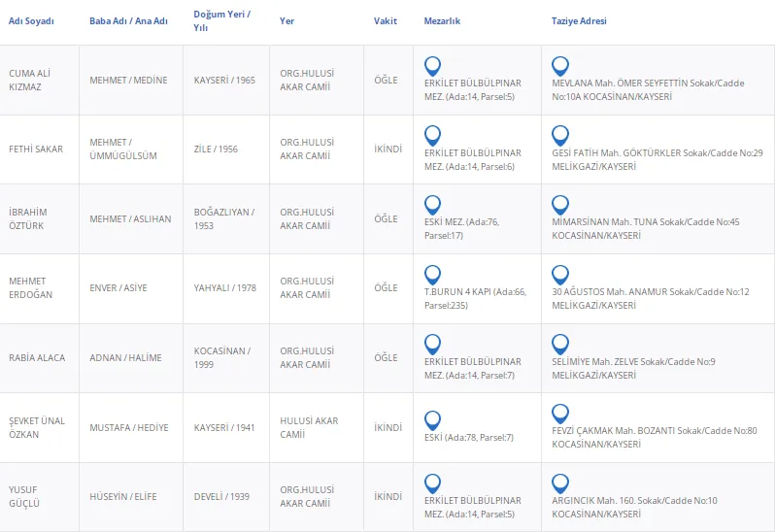Screen dimensions: 775x532
Task: Click 30 Ağustos Mah. address map pin
Action: [559, 275]
